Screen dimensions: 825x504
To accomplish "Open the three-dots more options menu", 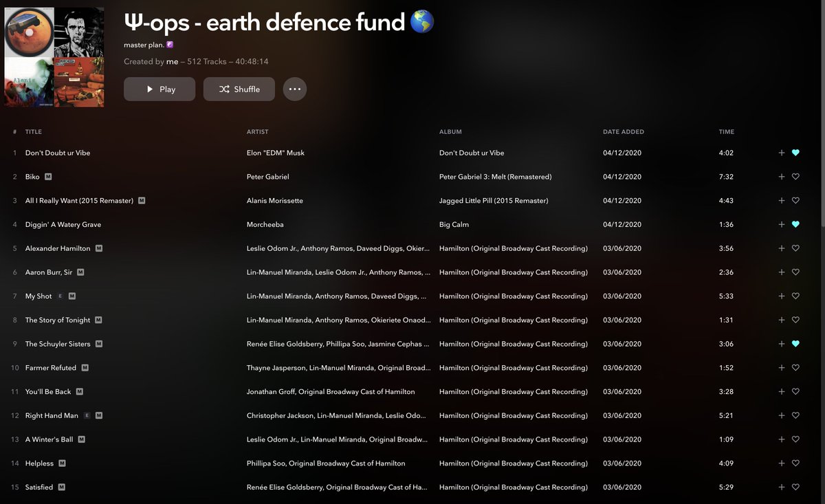I will [x=295, y=89].
